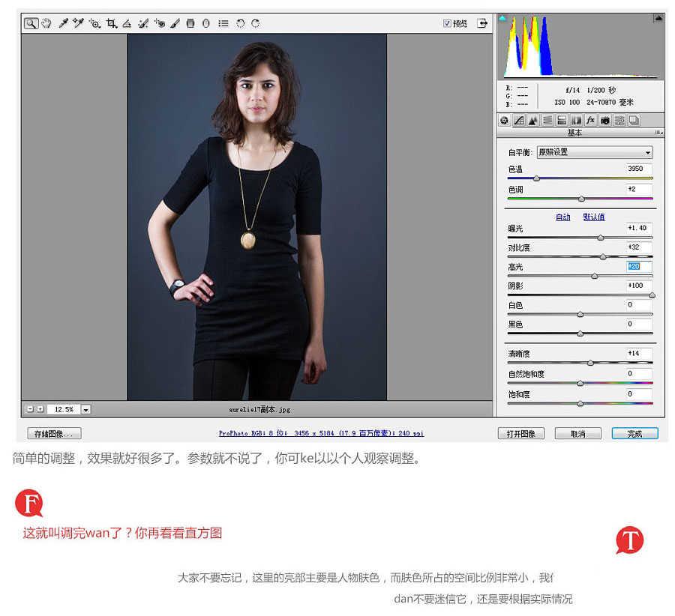Open the 基本 panel options menu
The width and height of the screenshot is (675, 616).
click(x=658, y=133)
